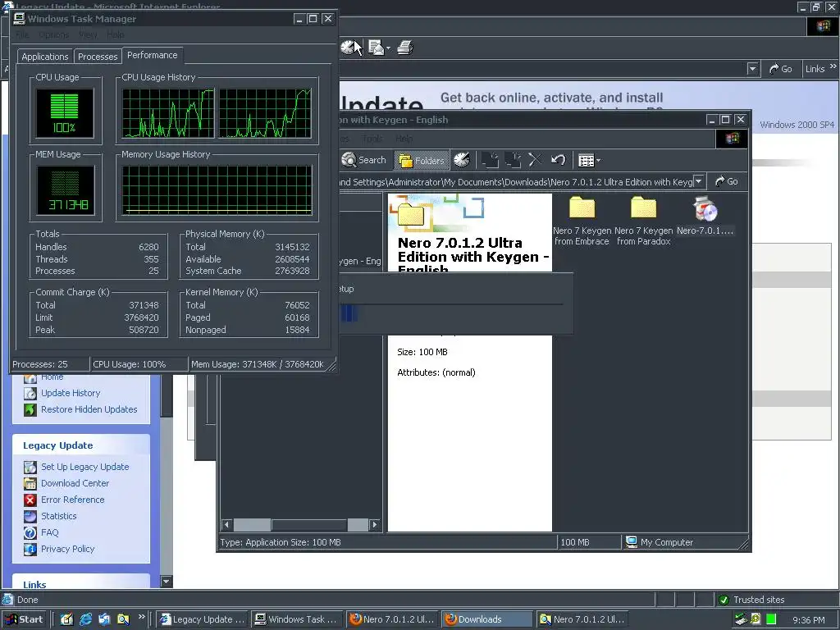This screenshot has width=840, height=630.
Task: Click the green CPU meter tray icon
Action: tap(771, 619)
